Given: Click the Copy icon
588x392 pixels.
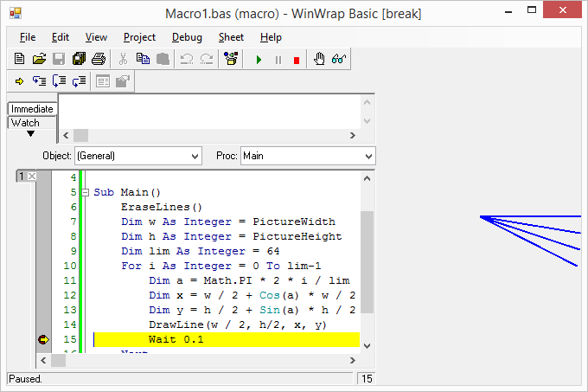Looking at the screenshot, I should point(143,59).
